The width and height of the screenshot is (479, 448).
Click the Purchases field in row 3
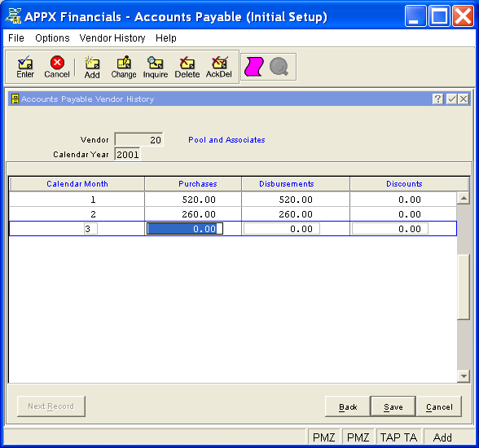185,229
